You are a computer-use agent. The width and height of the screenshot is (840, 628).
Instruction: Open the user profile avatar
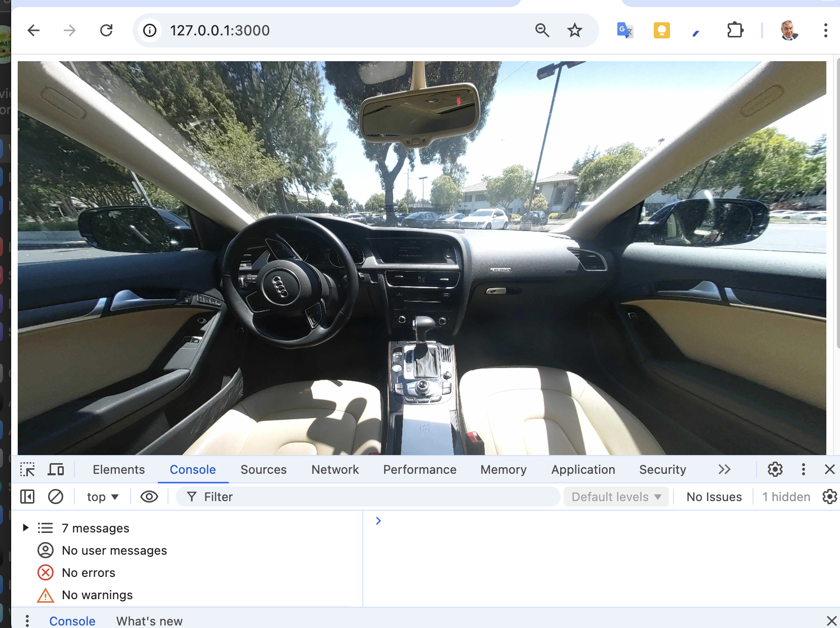coord(789,30)
